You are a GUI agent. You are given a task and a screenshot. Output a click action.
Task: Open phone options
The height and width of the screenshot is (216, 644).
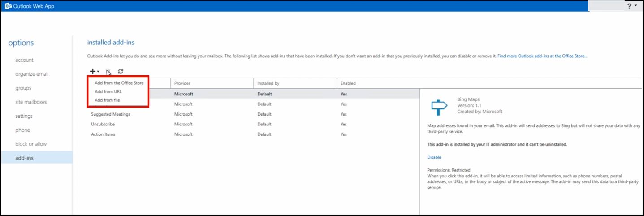(x=22, y=130)
